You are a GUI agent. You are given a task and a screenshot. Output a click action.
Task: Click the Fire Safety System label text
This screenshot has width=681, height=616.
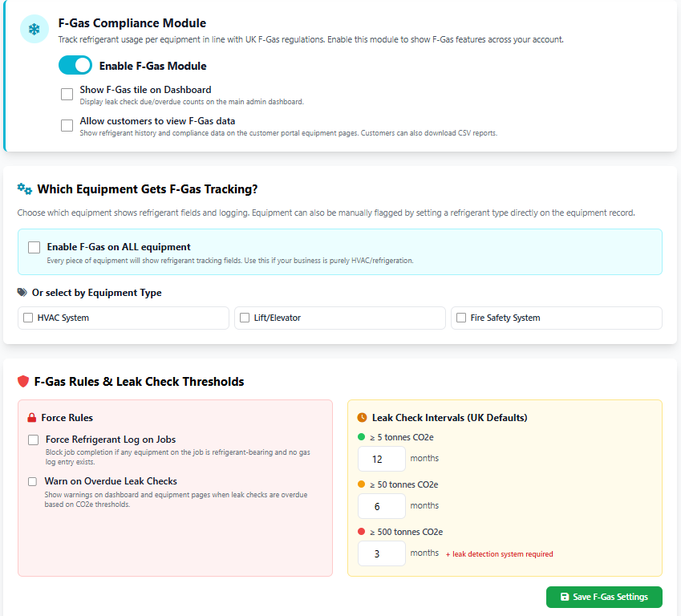[x=505, y=318]
